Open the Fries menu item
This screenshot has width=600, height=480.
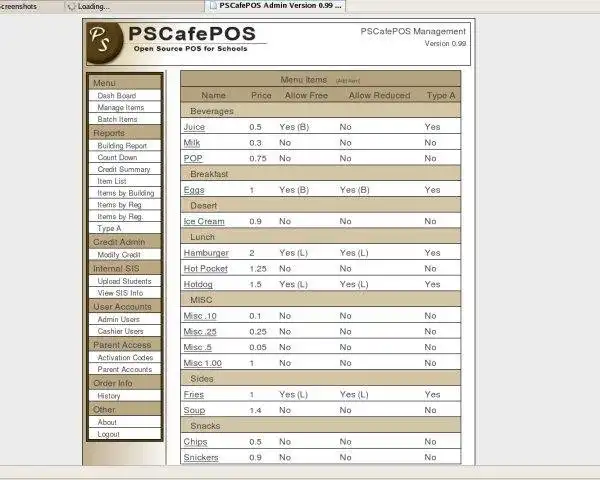click(194, 395)
